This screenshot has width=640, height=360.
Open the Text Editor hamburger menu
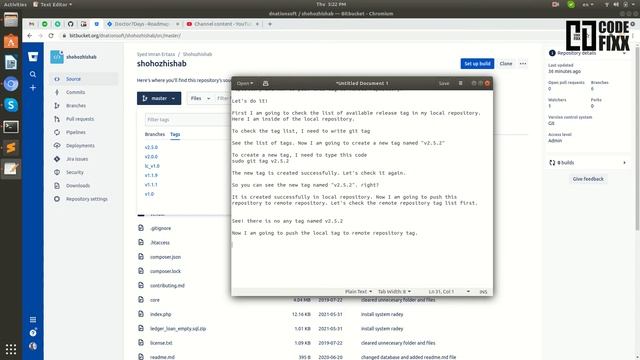click(460, 83)
